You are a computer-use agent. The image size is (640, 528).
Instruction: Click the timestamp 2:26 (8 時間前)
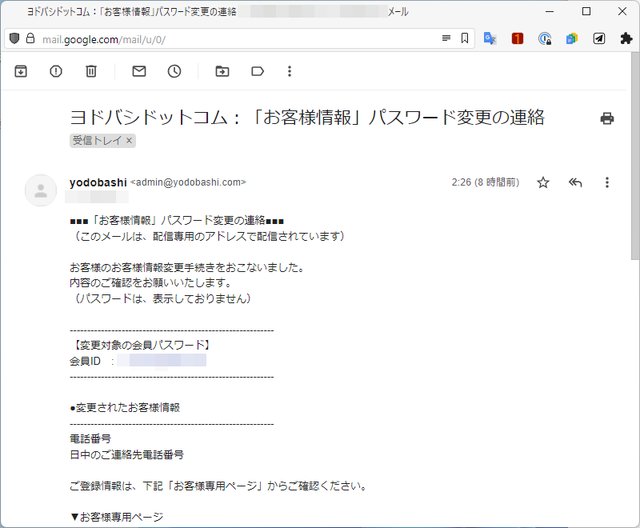(x=485, y=182)
